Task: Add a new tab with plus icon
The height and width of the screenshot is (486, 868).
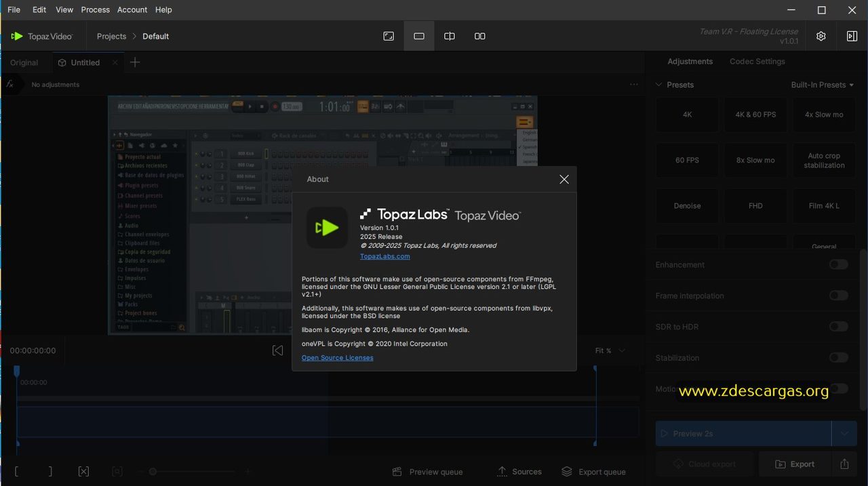Action: pyautogui.click(x=135, y=62)
